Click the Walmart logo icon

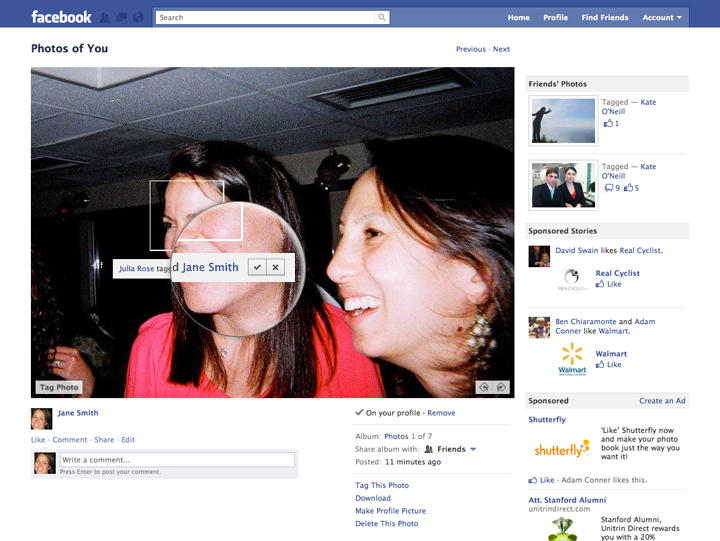[x=572, y=358]
